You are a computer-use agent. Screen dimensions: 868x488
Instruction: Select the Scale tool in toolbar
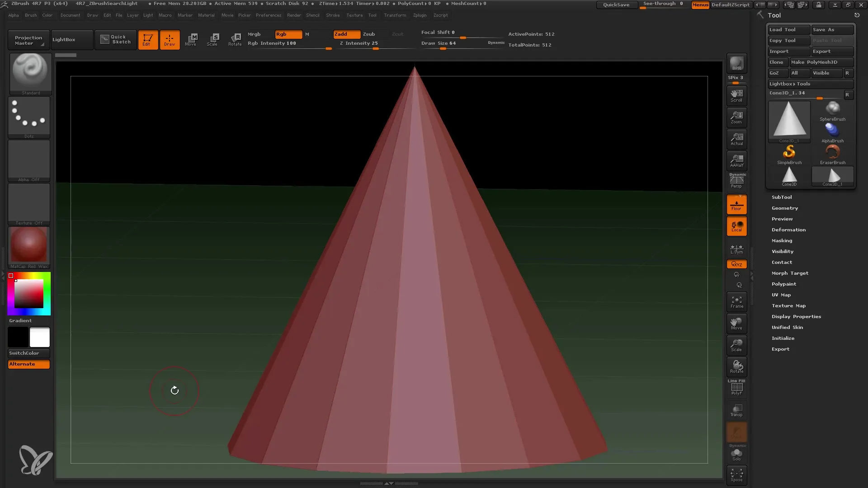pos(213,39)
